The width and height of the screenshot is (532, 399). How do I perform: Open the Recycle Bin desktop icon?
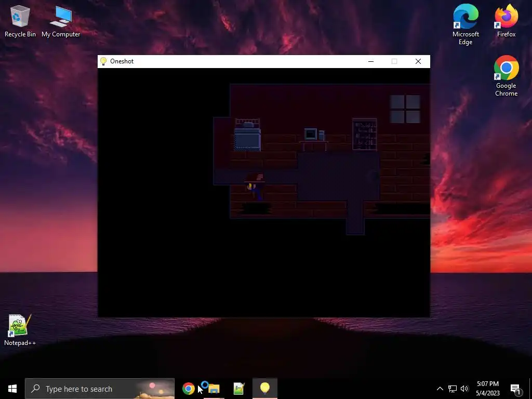pos(20,21)
